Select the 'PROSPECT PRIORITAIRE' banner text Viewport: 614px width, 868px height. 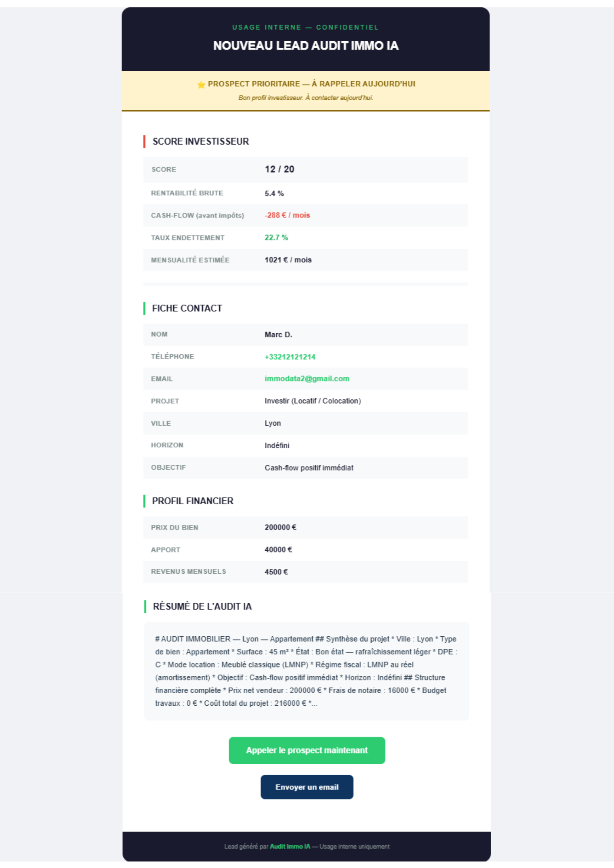tap(311, 84)
